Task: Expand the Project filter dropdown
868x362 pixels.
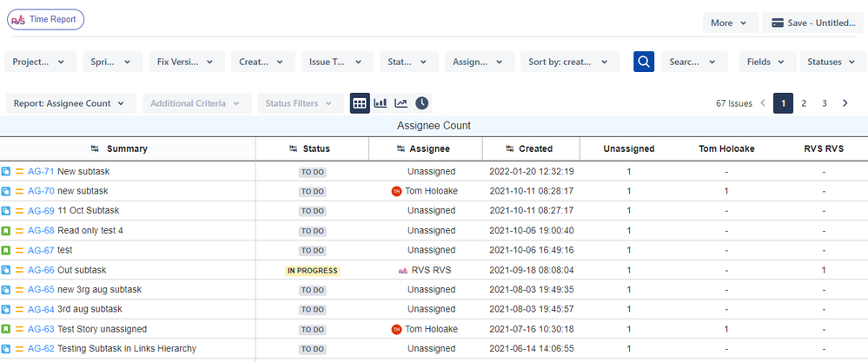Action: (41, 62)
